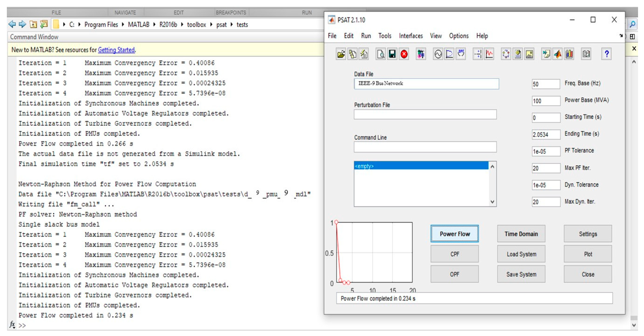Click the red waveform time domain icon
644x336 pixels.
coord(489,54)
